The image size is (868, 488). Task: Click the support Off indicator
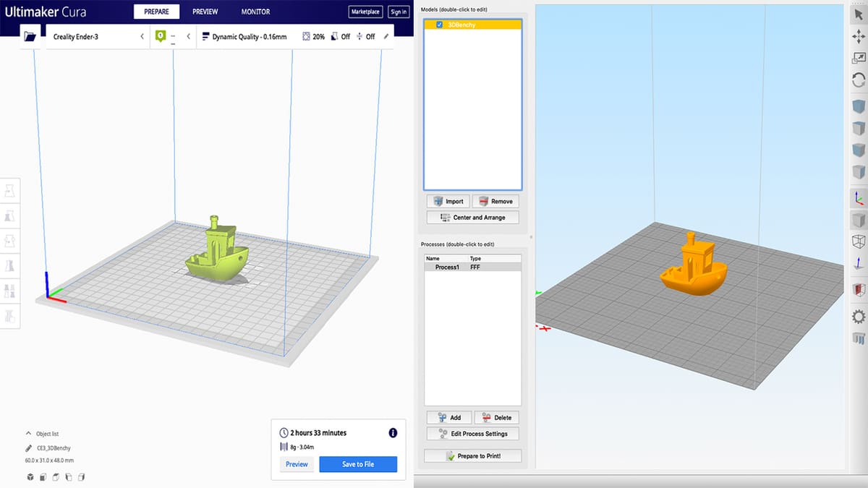[340, 36]
